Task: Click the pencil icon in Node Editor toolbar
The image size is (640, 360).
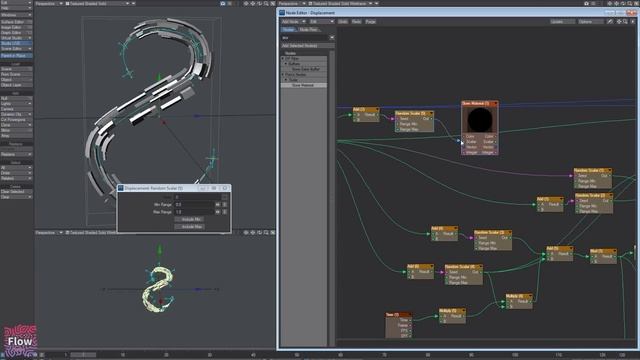Action: 610,21
